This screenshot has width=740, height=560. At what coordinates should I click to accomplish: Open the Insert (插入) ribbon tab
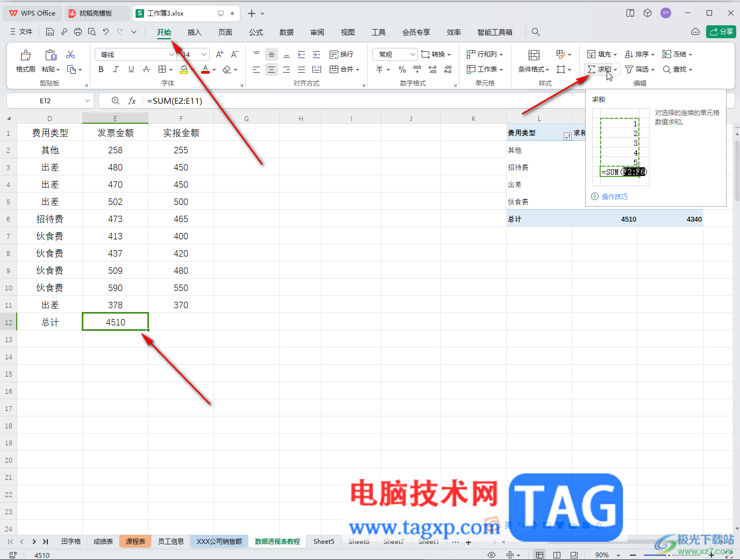coord(194,32)
